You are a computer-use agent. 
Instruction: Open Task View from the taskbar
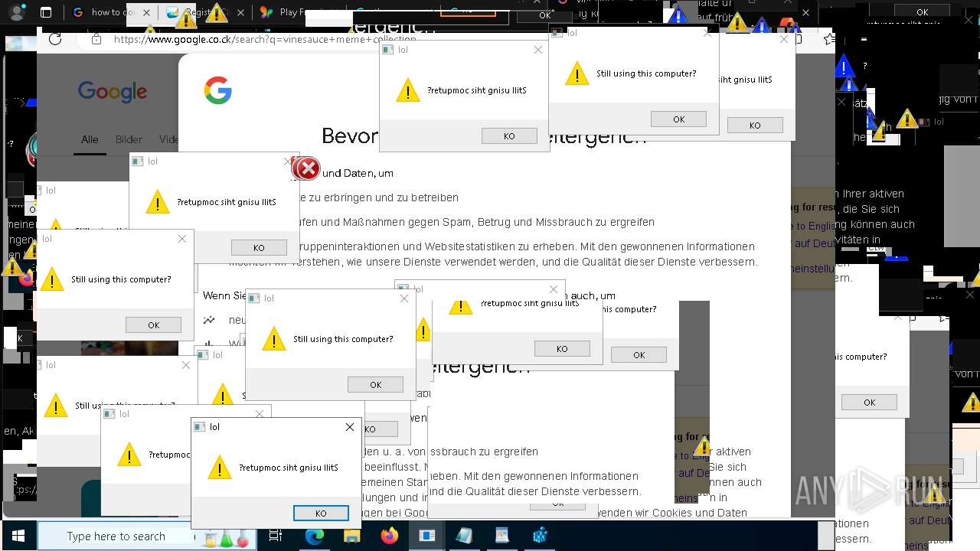pos(276,536)
